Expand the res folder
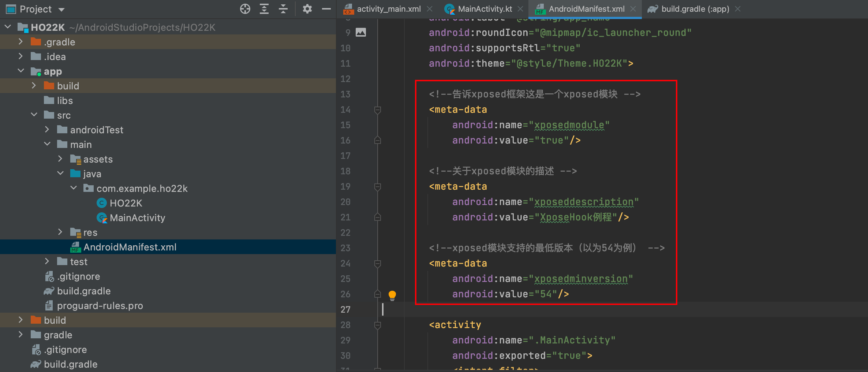Screen dimensions: 868x372 [60, 232]
